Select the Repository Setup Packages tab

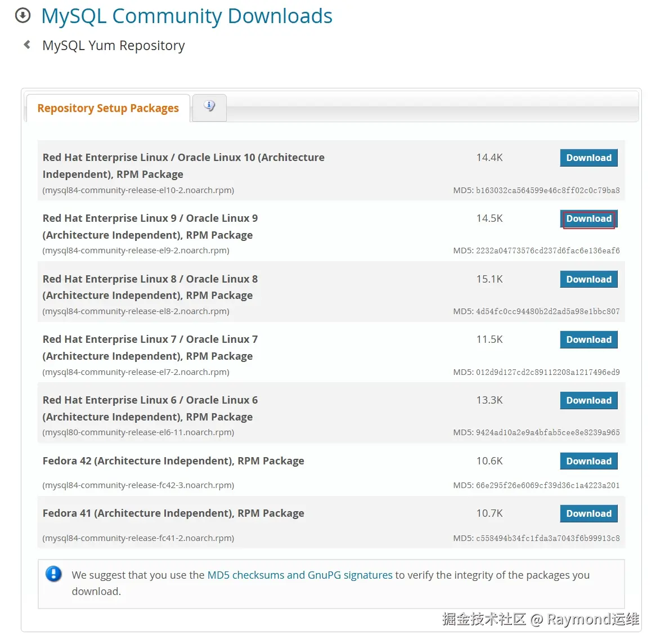click(108, 108)
